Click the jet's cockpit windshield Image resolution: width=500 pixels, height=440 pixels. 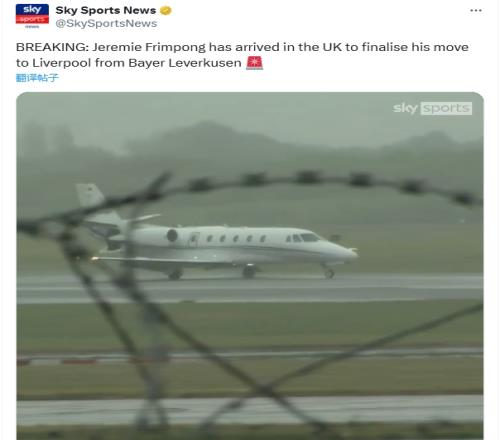point(309,237)
